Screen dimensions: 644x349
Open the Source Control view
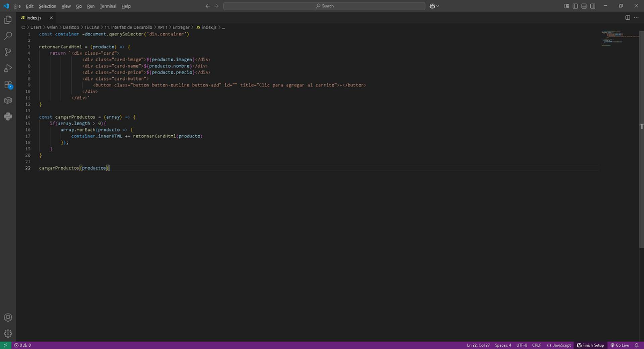click(8, 52)
